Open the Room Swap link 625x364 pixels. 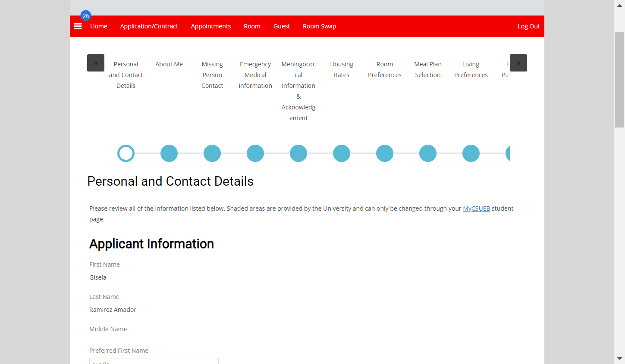[x=320, y=26]
